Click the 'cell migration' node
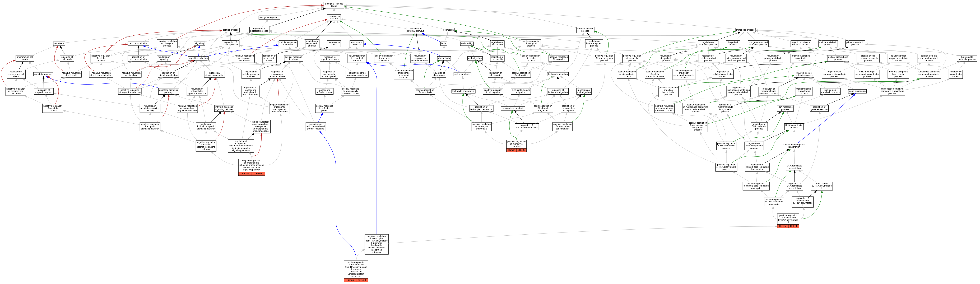Screen dimensions: 980x284 click(475, 58)
